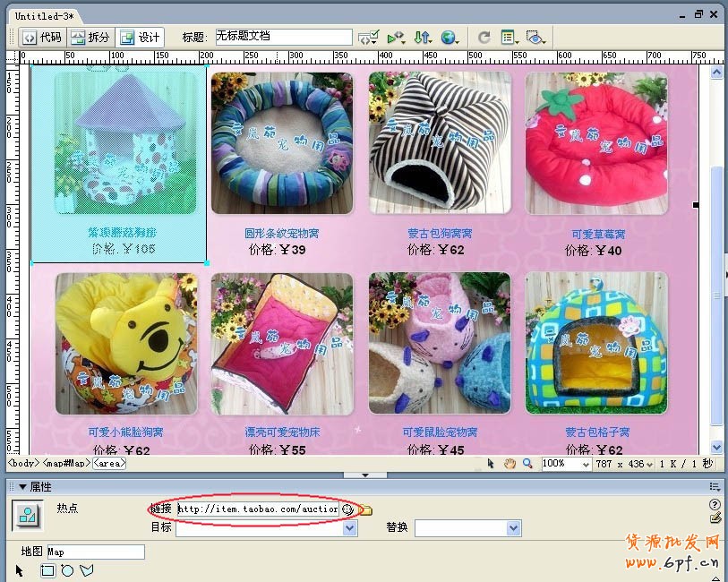Select the circle hotspot tool
The image size is (728, 582).
tap(67, 570)
